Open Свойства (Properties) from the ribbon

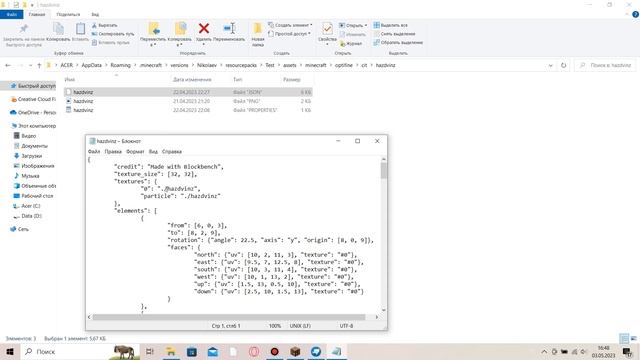coord(327,33)
